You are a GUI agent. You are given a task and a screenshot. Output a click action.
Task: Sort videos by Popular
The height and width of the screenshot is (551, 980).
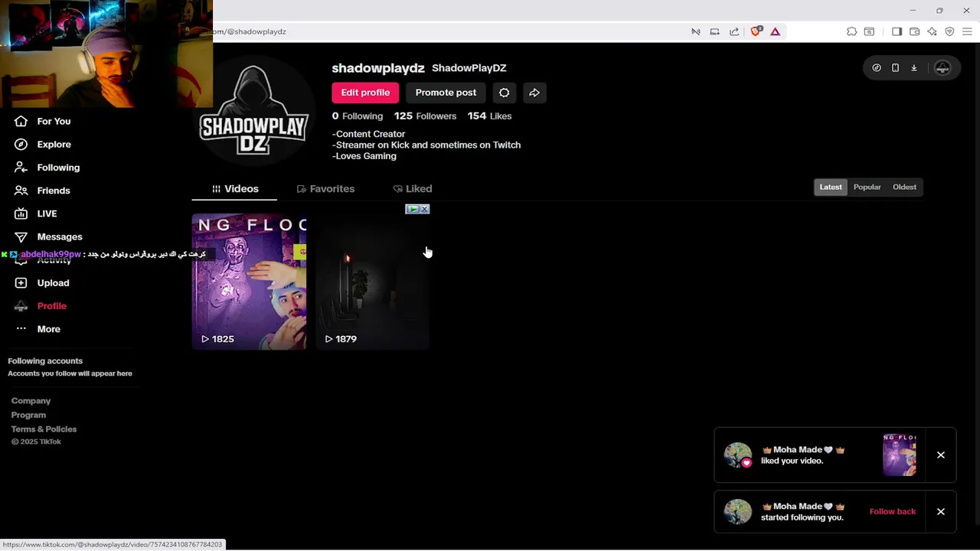point(867,187)
